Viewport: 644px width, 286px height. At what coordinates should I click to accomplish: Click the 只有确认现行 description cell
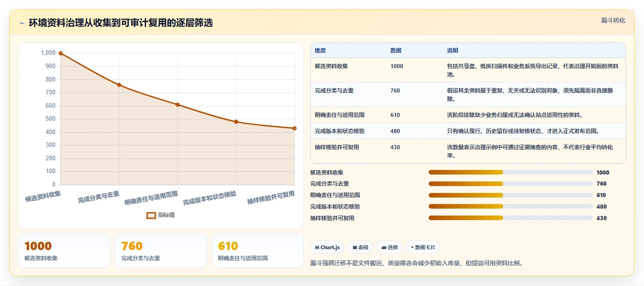tap(523, 131)
